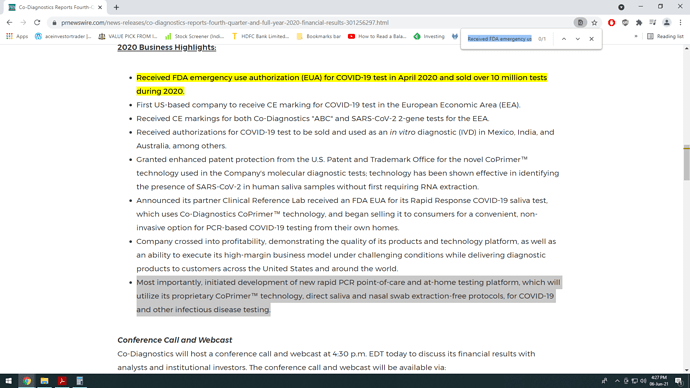Open the shield extension icon
Image resolution: width=690 pixels, height=388 pixels.
point(625,22)
